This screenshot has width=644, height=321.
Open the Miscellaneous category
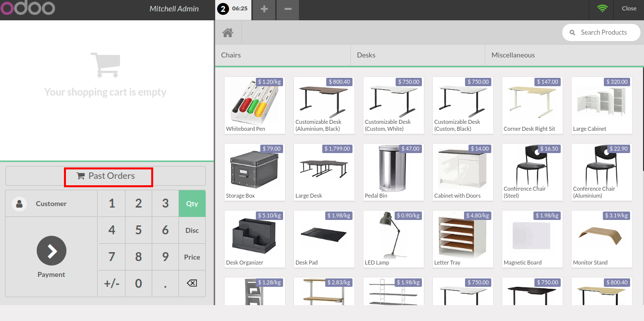(x=563, y=55)
